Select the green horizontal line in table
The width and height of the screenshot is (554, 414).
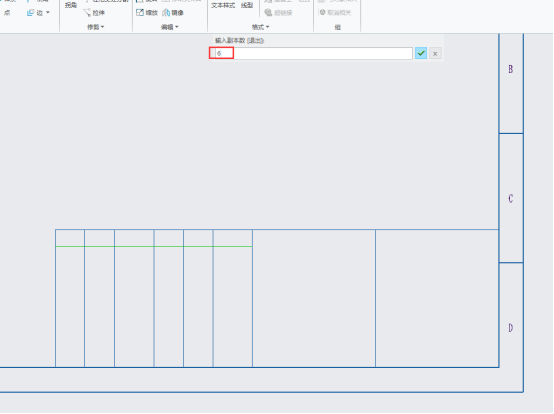click(x=154, y=246)
